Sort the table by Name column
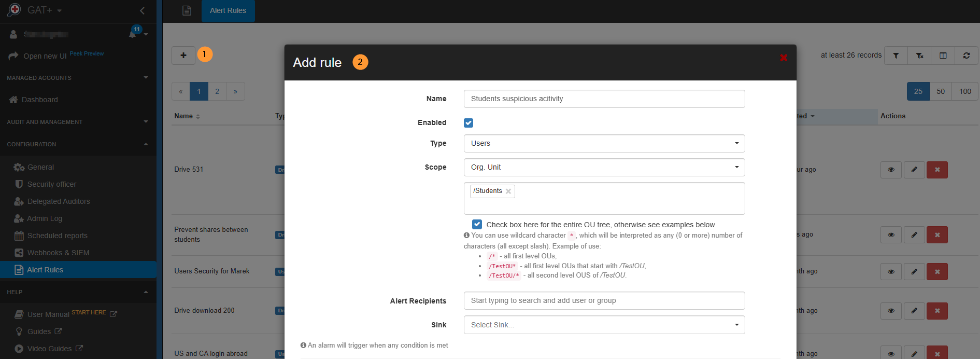Image resolution: width=980 pixels, height=359 pixels. click(187, 116)
